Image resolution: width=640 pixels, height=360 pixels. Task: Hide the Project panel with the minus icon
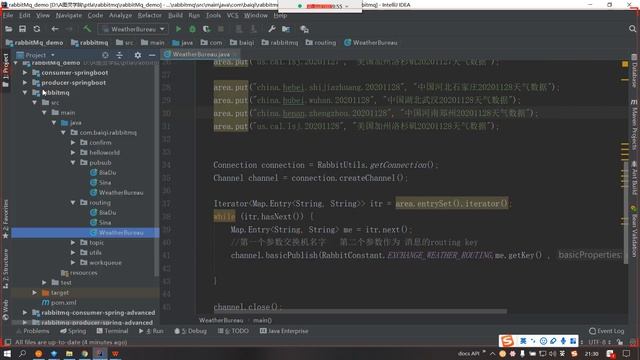click(x=152, y=55)
